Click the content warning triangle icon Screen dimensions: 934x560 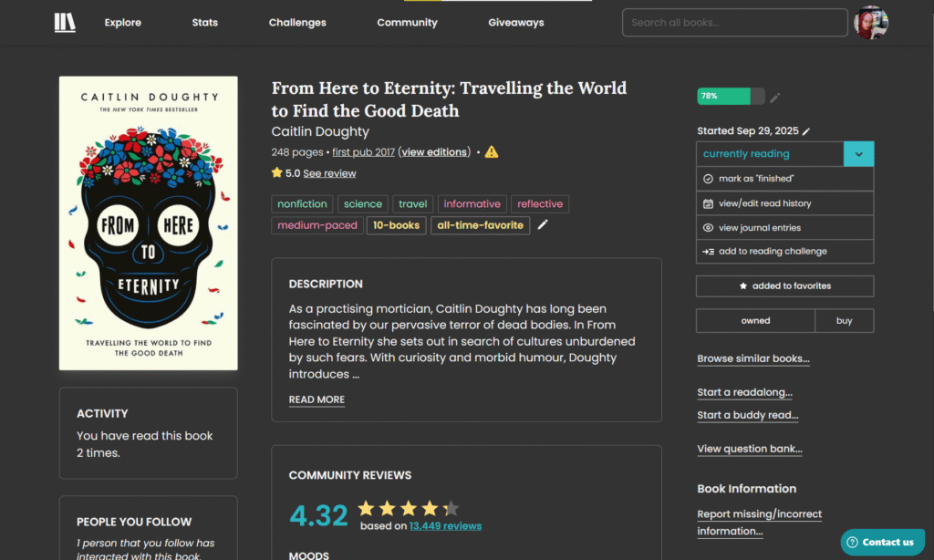[x=492, y=152]
